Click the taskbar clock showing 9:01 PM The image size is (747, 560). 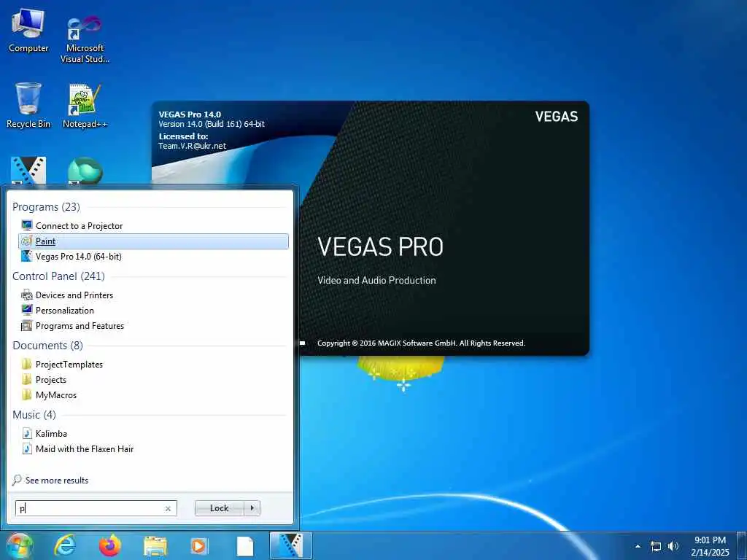pos(710,545)
